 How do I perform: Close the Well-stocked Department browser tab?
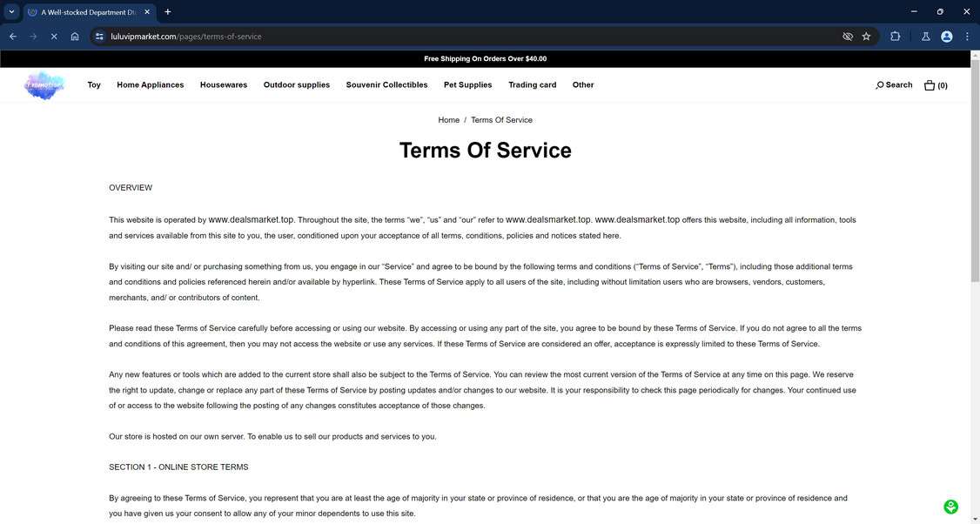pos(147,12)
